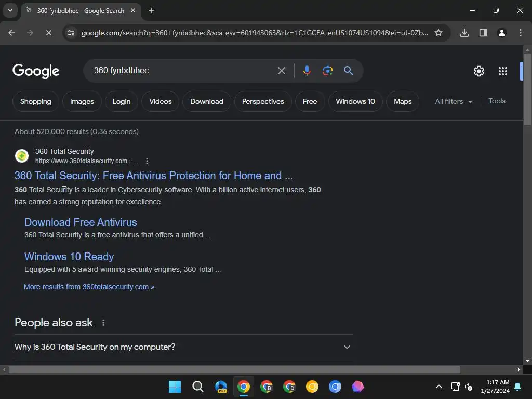Image resolution: width=532 pixels, height=399 pixels.
Task: Open Chrome downloads icon
Action: pos(464,33)
